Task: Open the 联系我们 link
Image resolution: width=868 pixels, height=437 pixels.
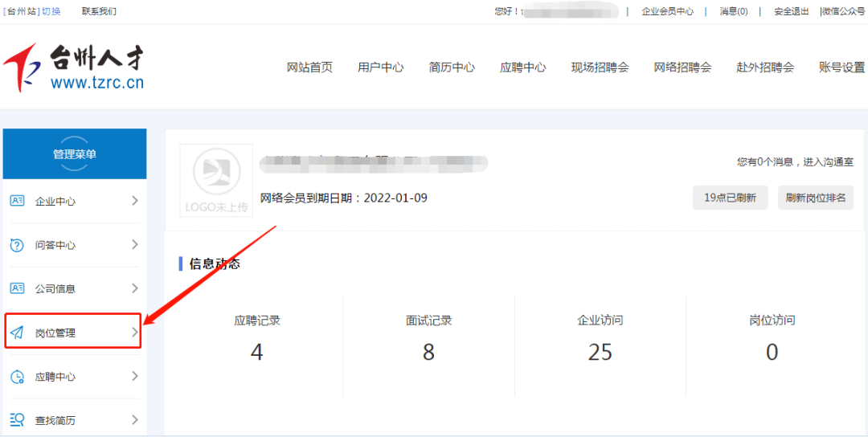Action: click(x=99, y=11)
